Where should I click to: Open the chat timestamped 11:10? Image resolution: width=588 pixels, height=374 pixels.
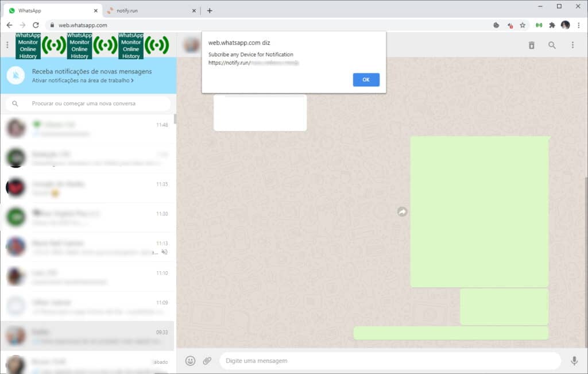tap(87, 277)
